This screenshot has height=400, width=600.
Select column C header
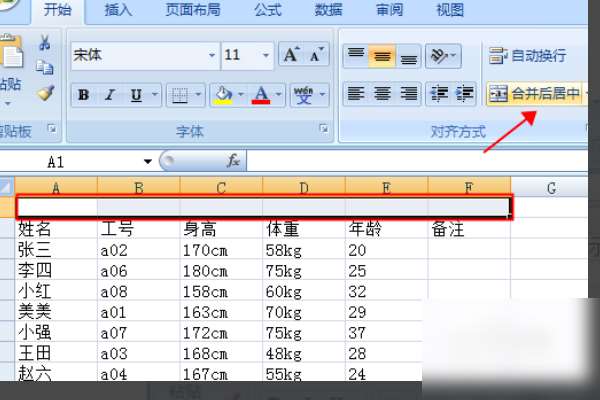pos(222,188)
